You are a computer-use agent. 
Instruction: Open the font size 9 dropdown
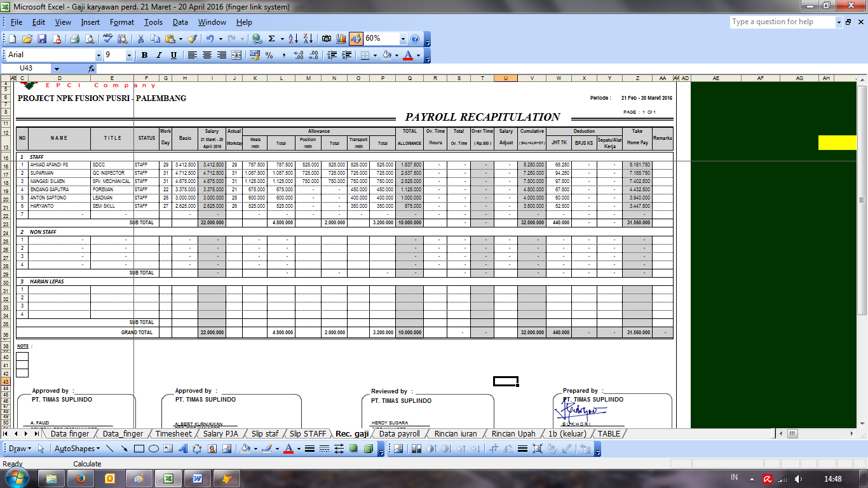[x=130, y=55]
